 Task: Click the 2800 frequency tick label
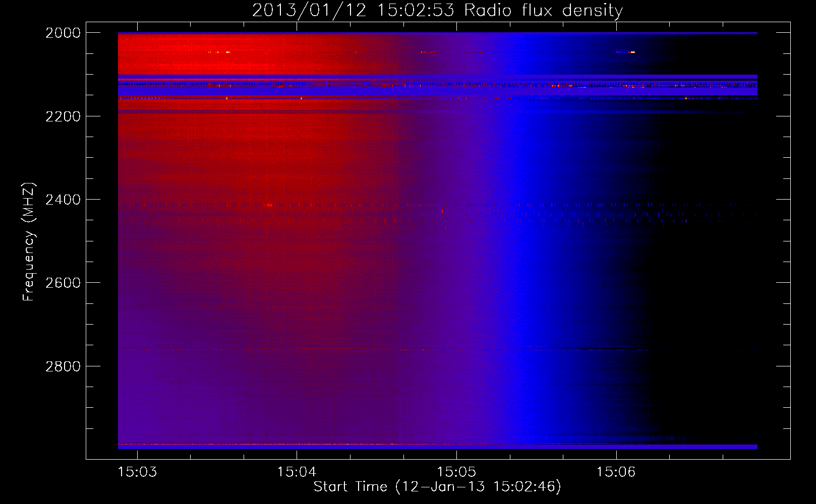pos(63,366)
